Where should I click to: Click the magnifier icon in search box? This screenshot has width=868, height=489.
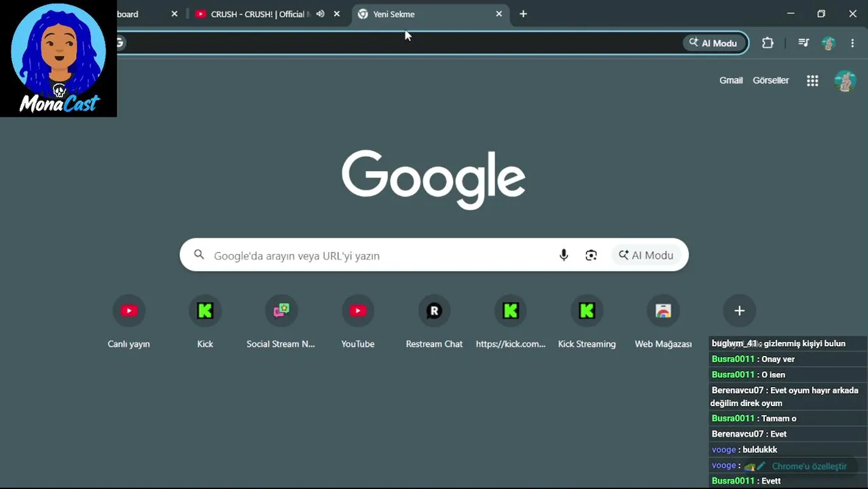click(x=199, y=255)
